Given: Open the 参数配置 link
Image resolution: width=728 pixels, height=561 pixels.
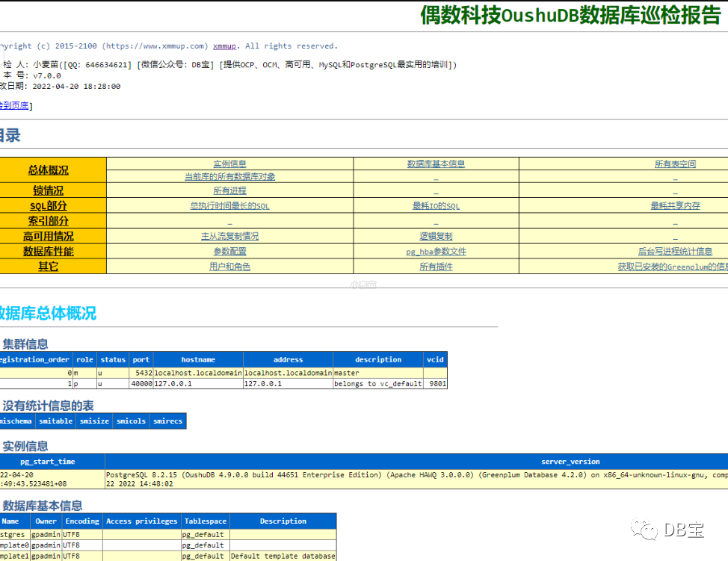Looking at the screenshot, I should pos(229,252).
